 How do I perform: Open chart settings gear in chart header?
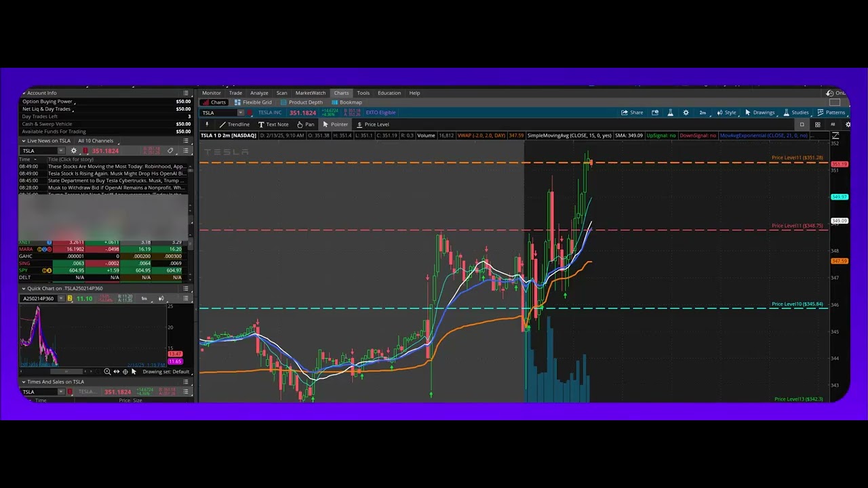(x=686, y=113)
